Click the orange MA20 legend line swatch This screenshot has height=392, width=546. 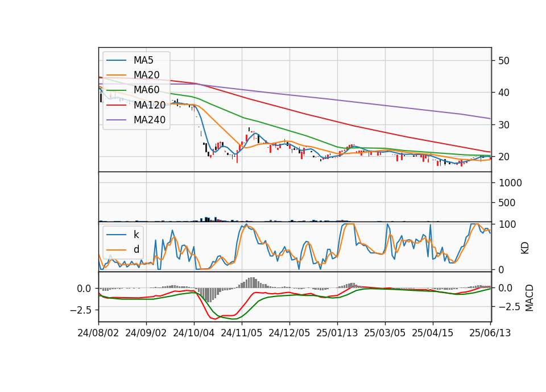(x=116, y=75)
